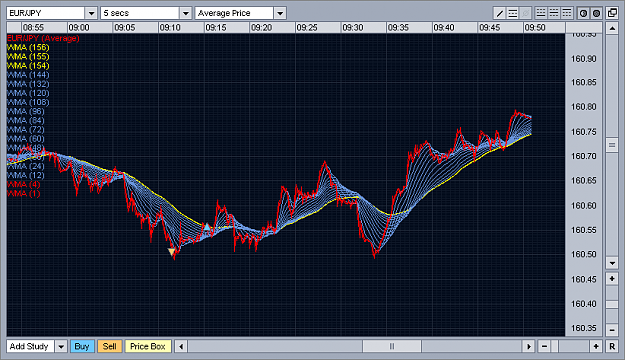This screenshot has width=625, height=360.
Task: Zoom in price axis with plus button
Action: click(612, 278)
